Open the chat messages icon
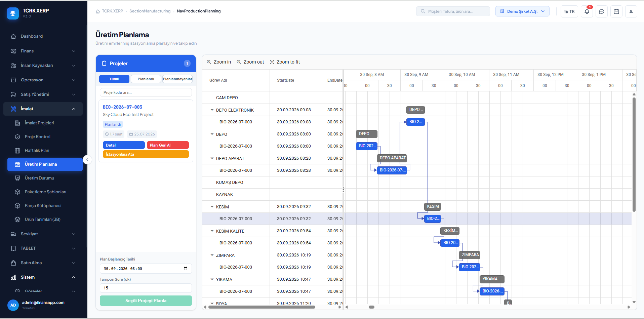The height and width of the screenshot is (319, 644). 601,11
